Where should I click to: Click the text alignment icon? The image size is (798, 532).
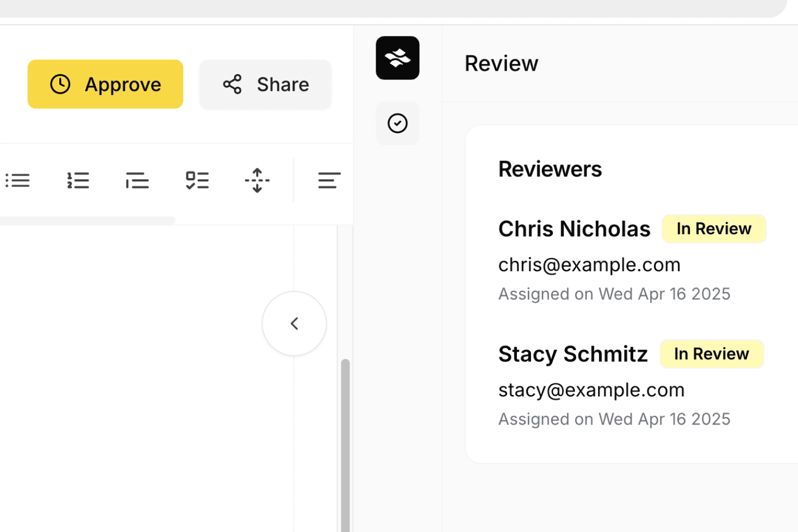[x=329, y=180]
